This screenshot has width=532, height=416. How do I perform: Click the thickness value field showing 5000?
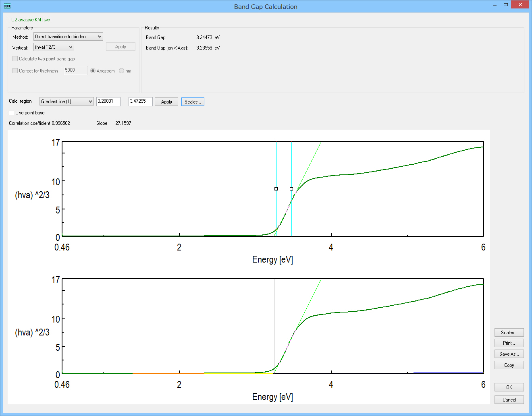tap(75, 70)
